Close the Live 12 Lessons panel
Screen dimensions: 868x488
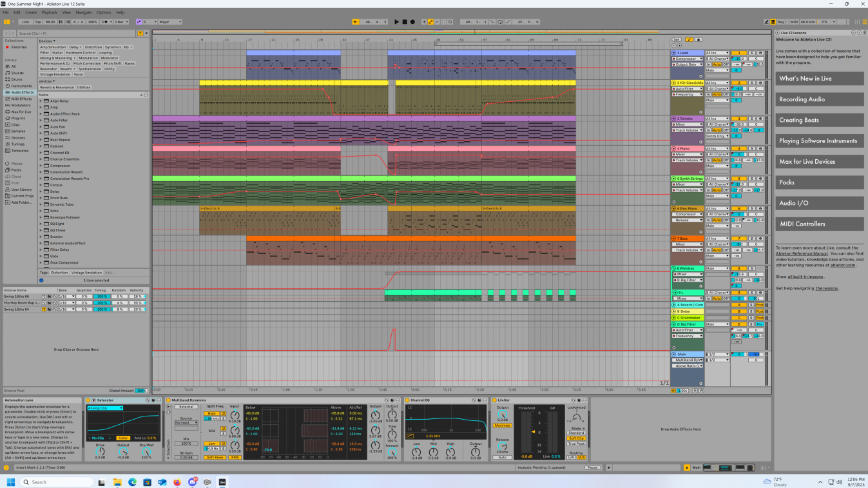click(778, 33)
